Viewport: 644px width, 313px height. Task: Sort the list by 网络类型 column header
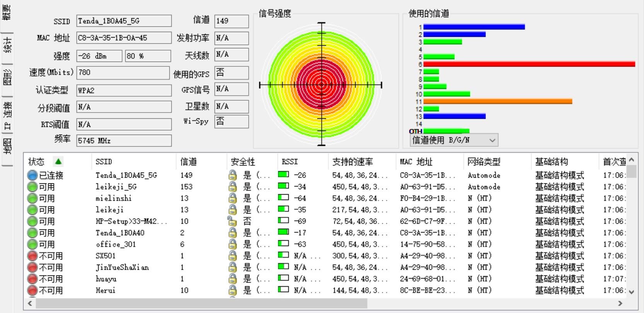point(497,162)
